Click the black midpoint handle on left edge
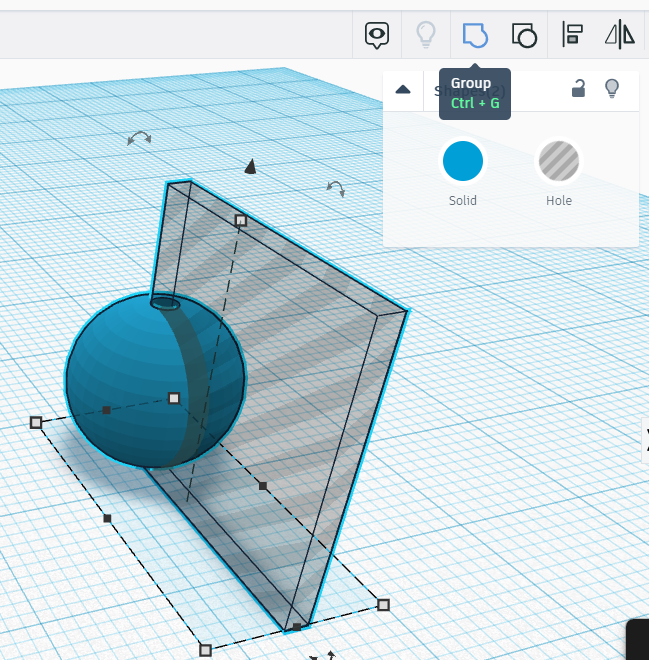Image resolution: width=649 pixels, height=660 pixels. pyautogui.click(x=107, y=519)
